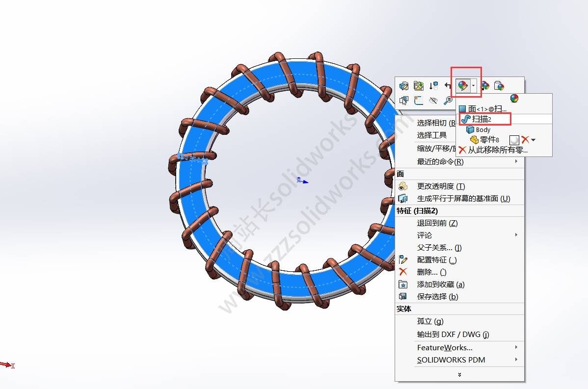Image resolution: width=588 pixels, height=389 pixels.
Task: Click the Appearances color-ball pencil icon
Action: pyautogui.click(x=462, y=86)
